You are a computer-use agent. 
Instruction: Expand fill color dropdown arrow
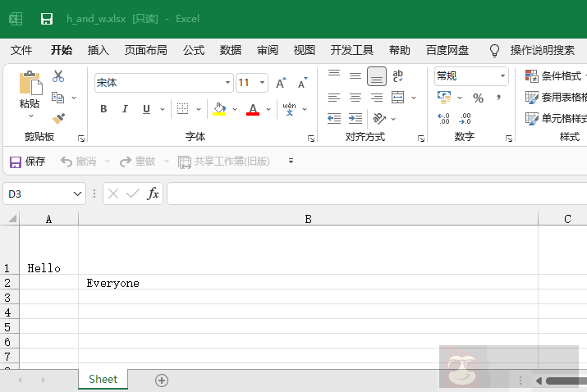click(x=235, y=109)
